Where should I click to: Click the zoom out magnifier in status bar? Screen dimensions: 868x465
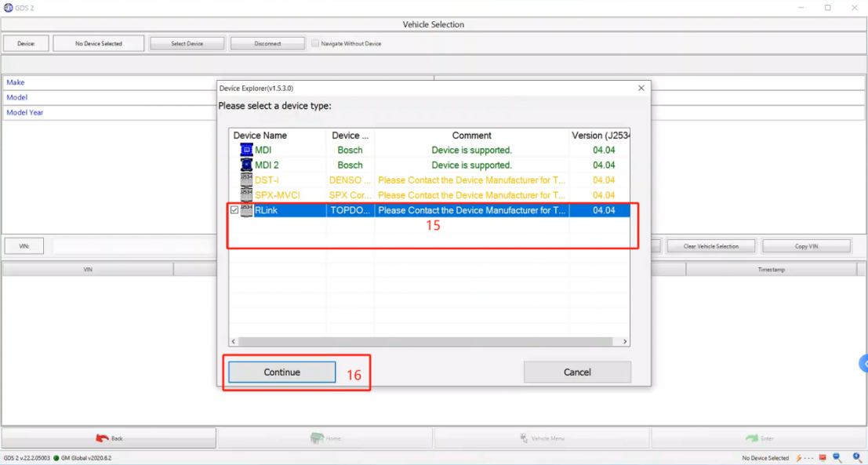point(837,458)
